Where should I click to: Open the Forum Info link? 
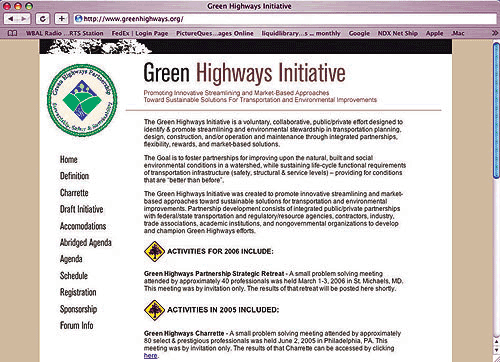pyautogui.click(x=76, y=325)
